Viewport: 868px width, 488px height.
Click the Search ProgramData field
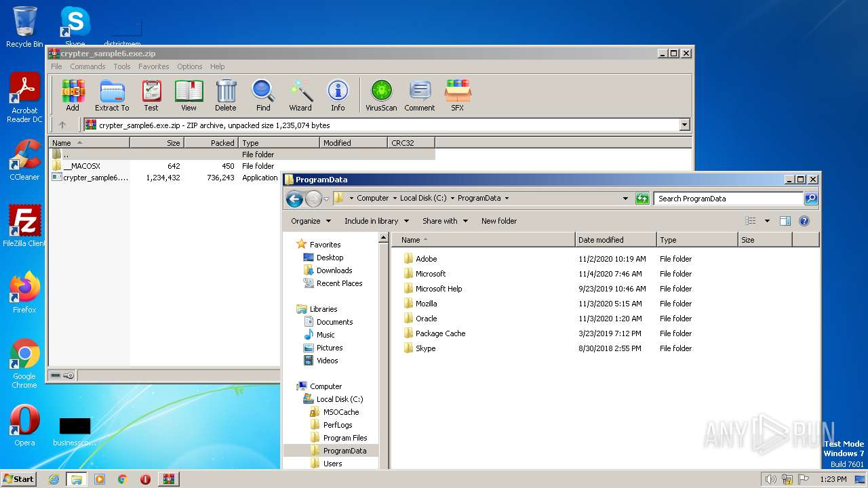728,199
